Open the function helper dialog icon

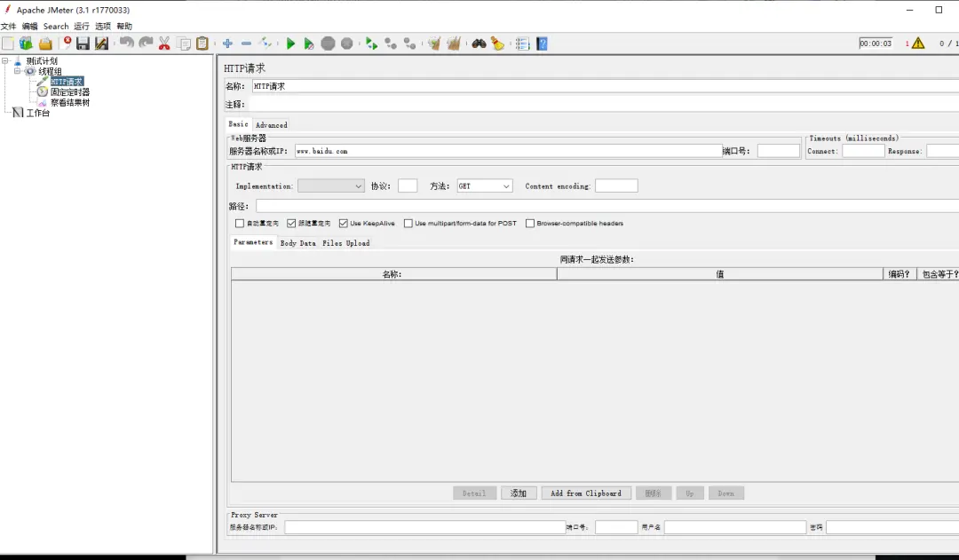coord(522,43)
